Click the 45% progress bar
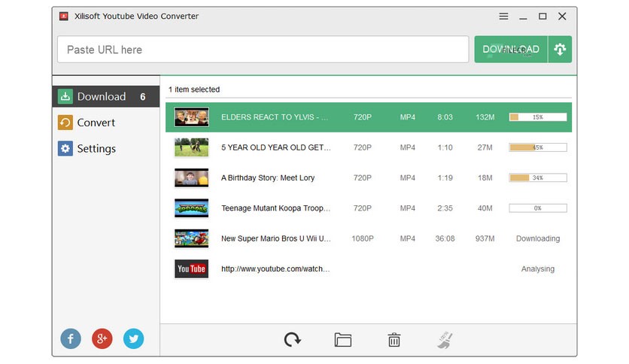629x364 pixels. tap(538, 147)
